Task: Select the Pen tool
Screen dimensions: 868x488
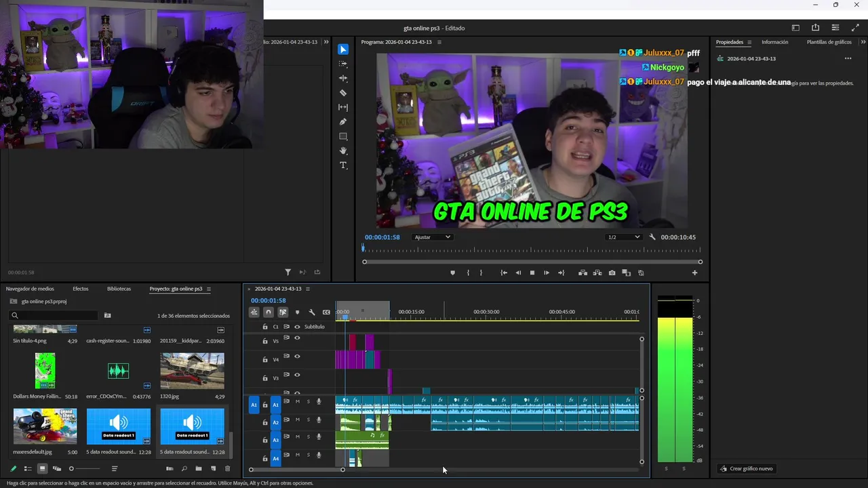Action: 343,122
